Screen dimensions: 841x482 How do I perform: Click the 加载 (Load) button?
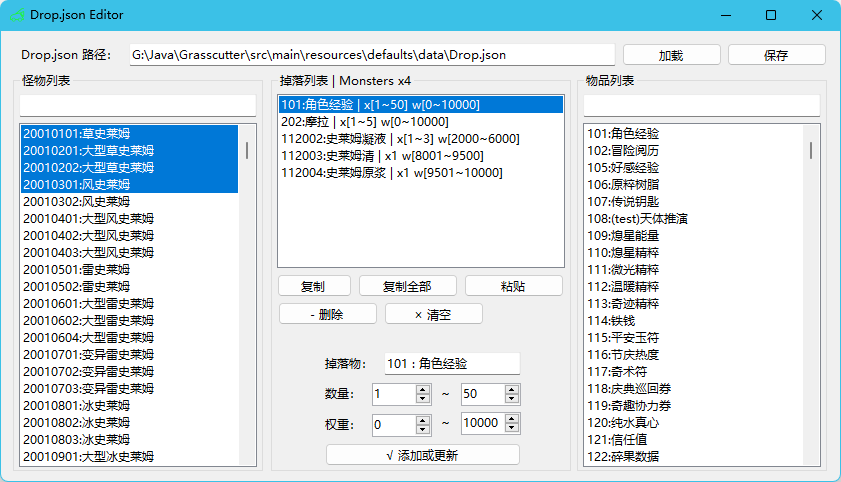click(671, 55)
